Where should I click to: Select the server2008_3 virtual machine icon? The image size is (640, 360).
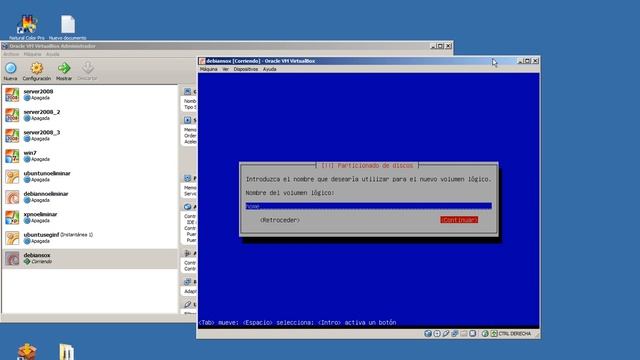tap(12, 135)
